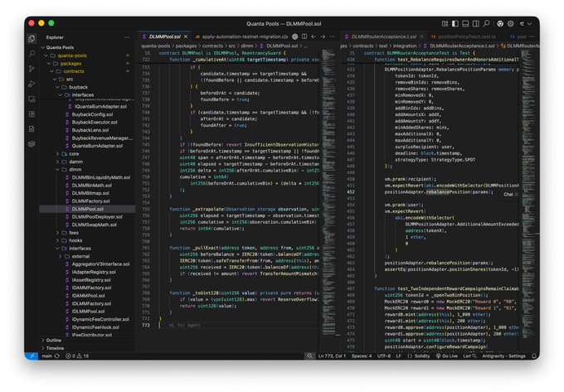The image size is (564, 392).
Task: Open the Search view in activity bar
Action: 32,54
